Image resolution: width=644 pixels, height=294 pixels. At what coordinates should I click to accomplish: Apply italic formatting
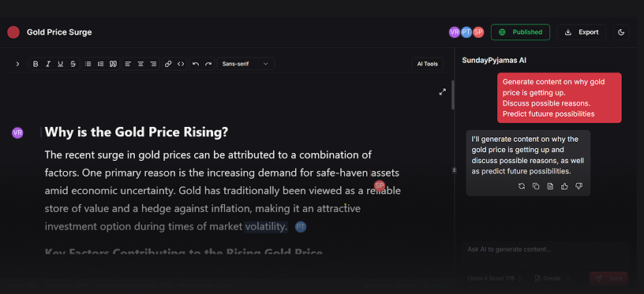[x=48, y=64]
